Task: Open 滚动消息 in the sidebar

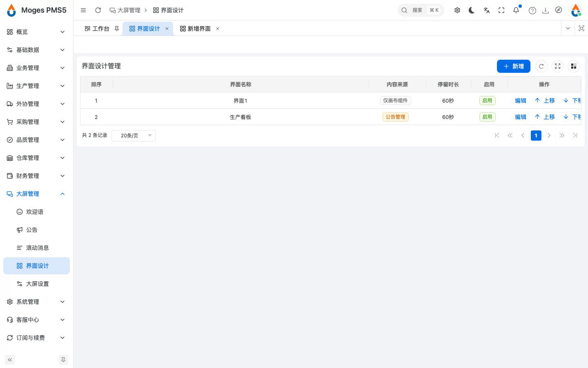Action: click(x=36, y=248)
